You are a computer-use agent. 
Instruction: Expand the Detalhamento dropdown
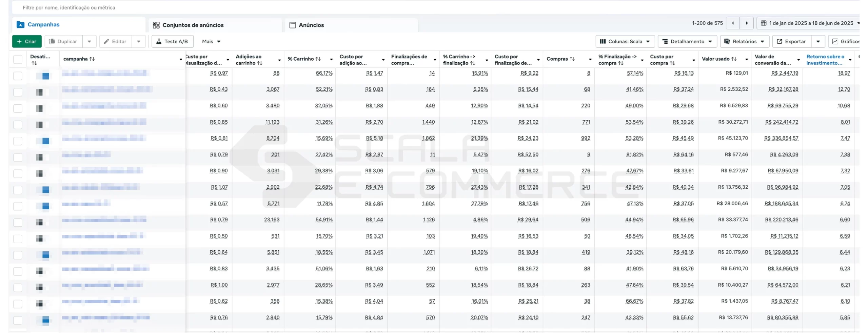(x=687, y=41)
